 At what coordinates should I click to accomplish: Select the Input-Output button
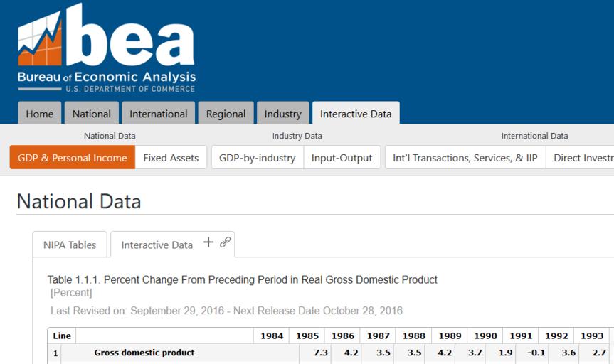(x=342, y=158)
